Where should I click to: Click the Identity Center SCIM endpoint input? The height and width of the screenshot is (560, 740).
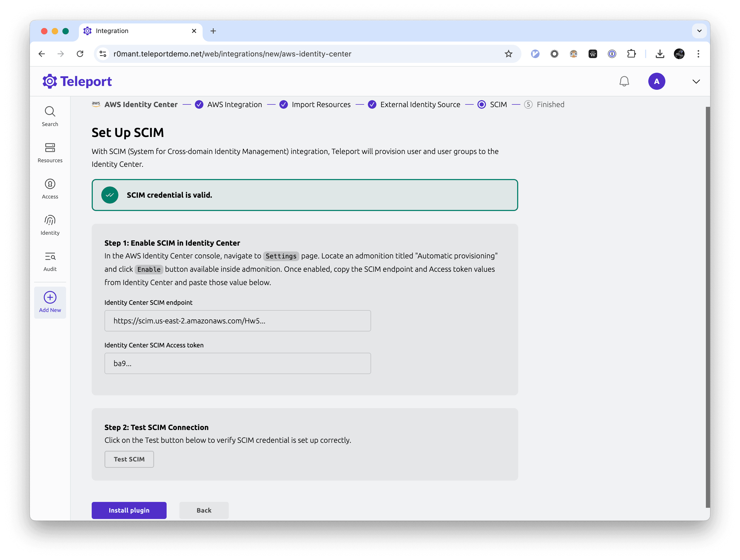(x=237, y=320)
